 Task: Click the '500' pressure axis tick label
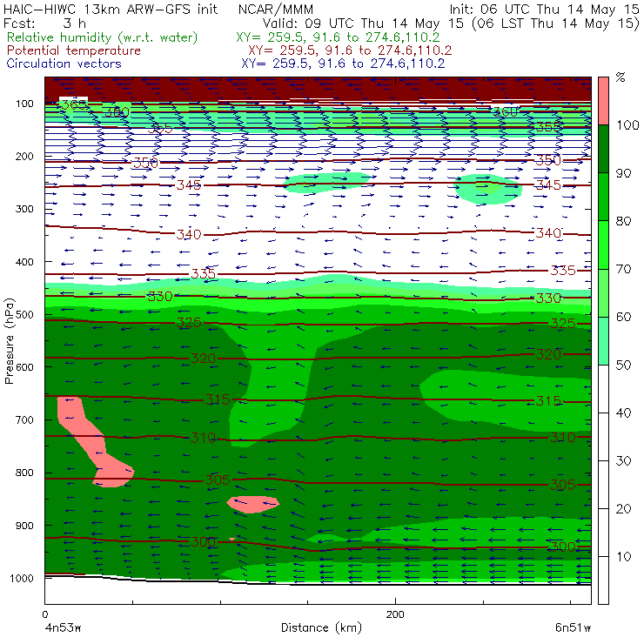click(x=24, y=315)
